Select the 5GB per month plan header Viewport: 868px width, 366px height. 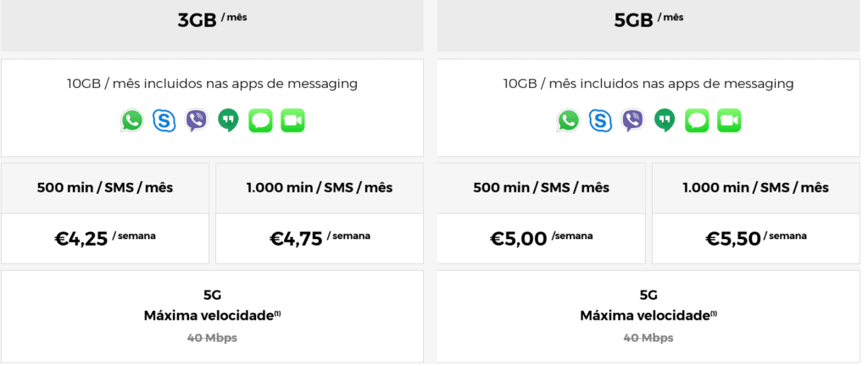648,20
